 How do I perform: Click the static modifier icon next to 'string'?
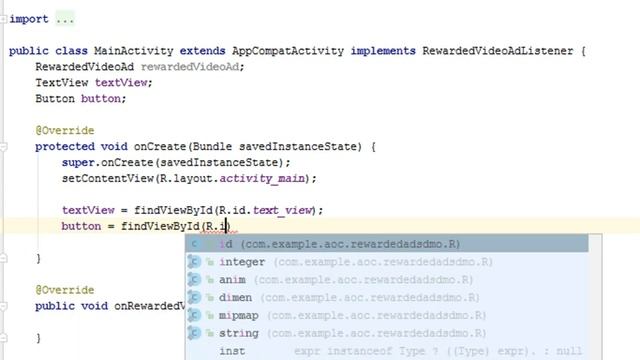(210, 334)
